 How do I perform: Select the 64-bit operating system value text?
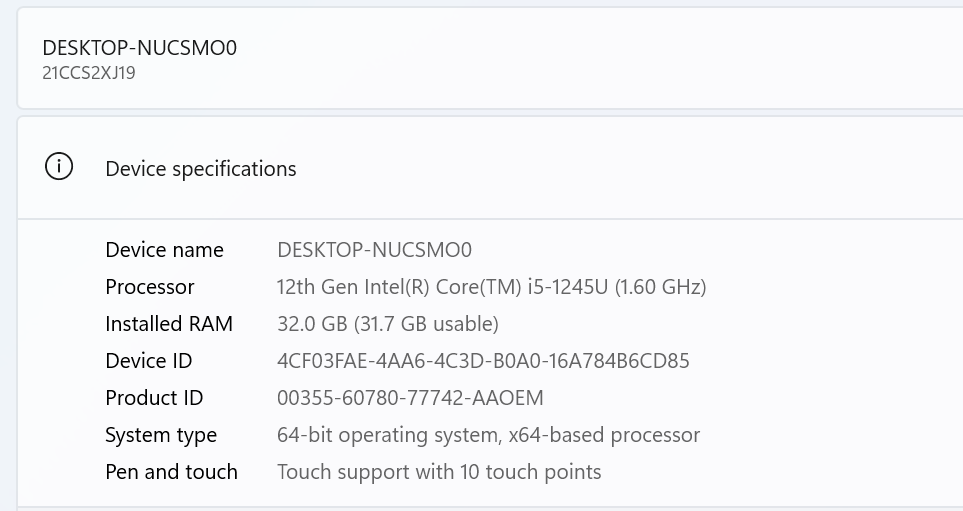pos(488,435)
